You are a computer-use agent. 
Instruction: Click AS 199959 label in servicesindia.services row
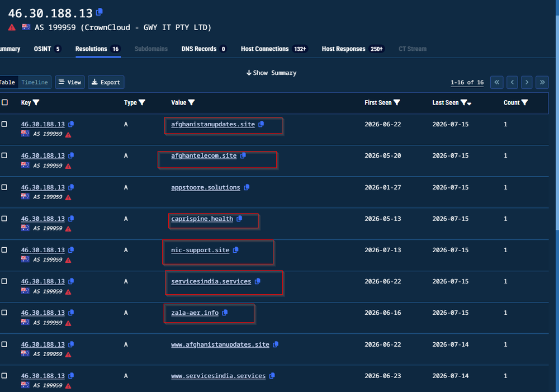point(48,291)
